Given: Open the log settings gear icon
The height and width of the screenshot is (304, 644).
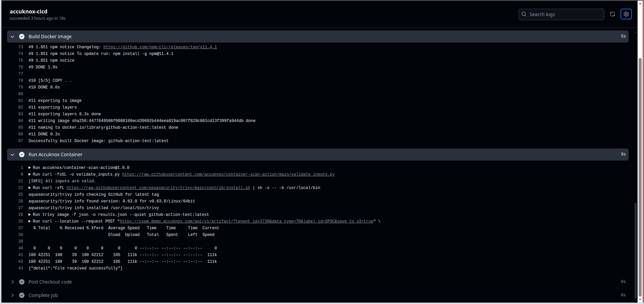Looking at the screenshot, I should [x=626, y=14].
